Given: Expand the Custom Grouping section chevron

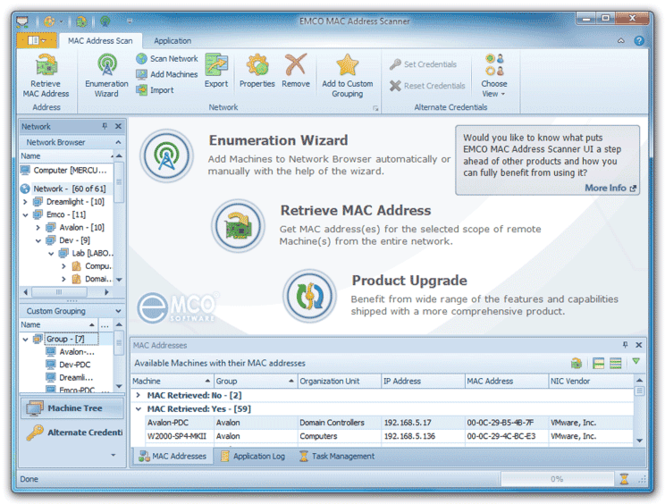Looking at the screenshot, I should point(118,311).
